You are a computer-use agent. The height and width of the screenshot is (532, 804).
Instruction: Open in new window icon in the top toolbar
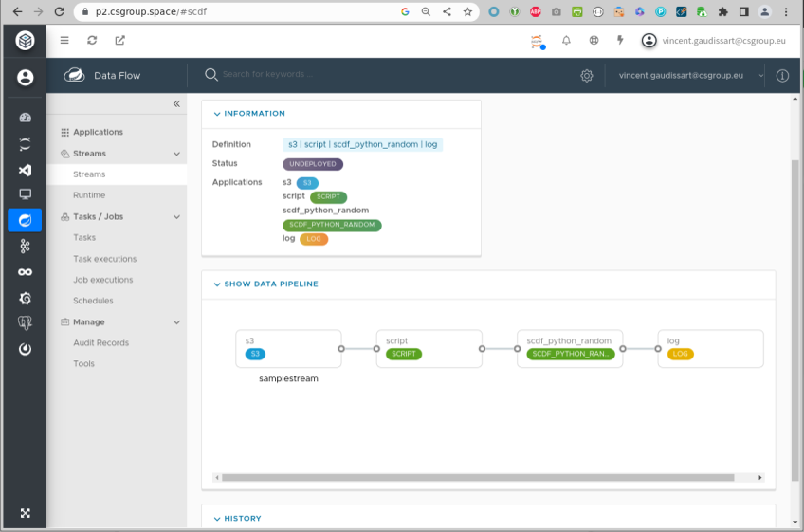(120, 40)
